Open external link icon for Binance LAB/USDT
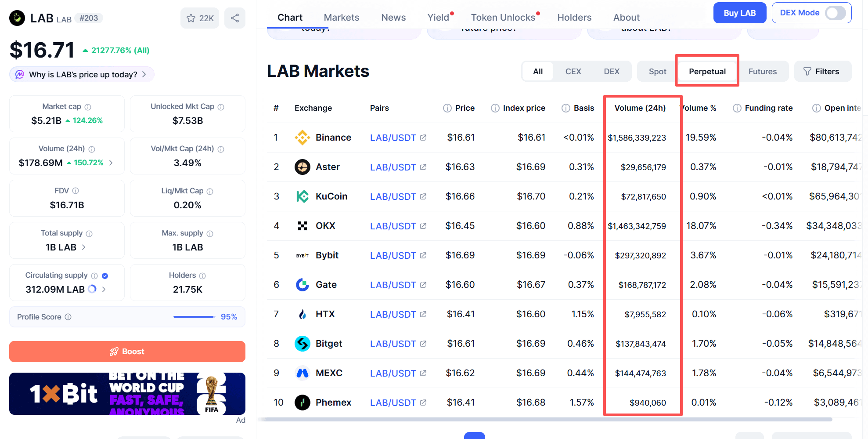The height and width of the screenshot is (439, 868). point(423,138)
